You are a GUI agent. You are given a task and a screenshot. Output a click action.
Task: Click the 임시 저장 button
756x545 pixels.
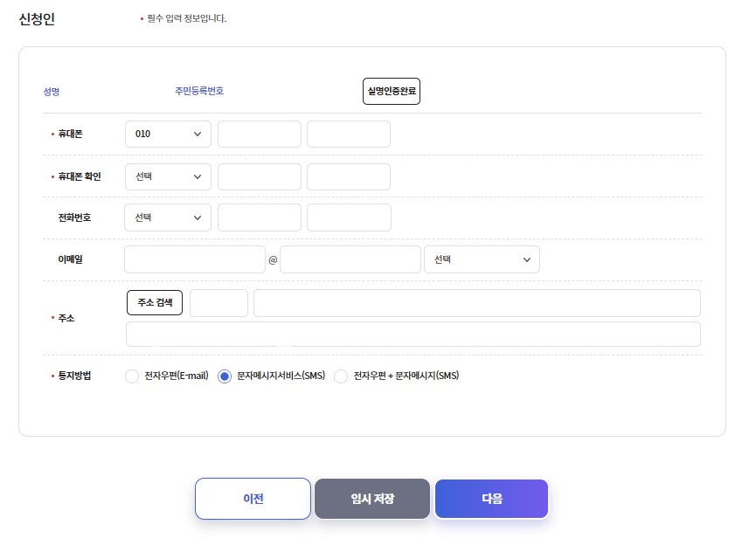pyautogui.click(x=372, y=499)
